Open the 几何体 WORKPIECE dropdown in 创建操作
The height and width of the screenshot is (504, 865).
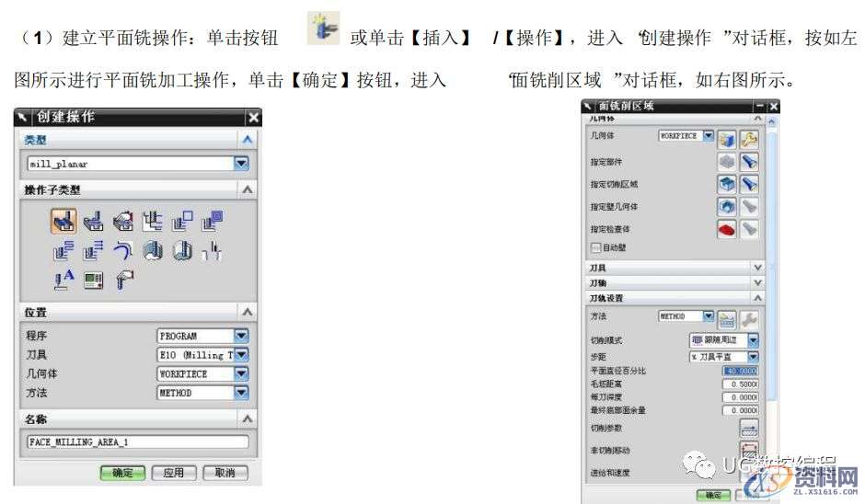(x=241, y=374)
